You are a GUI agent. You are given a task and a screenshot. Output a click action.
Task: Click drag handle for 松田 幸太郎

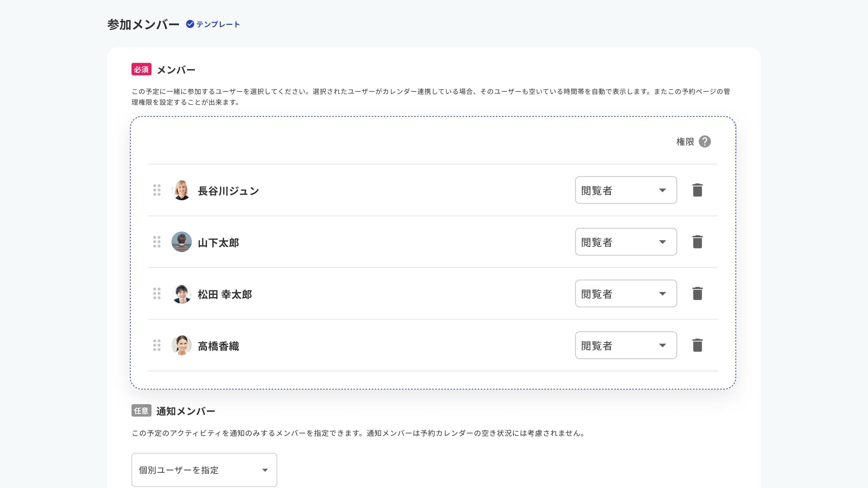(157, 293)
